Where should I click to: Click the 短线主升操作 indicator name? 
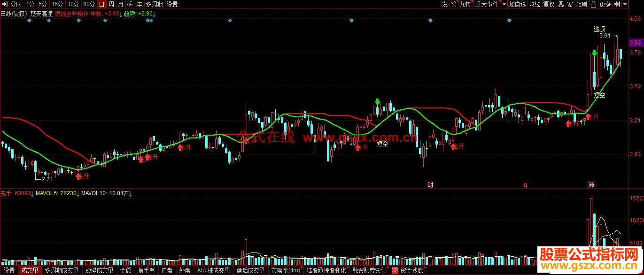tap(71, 14)
